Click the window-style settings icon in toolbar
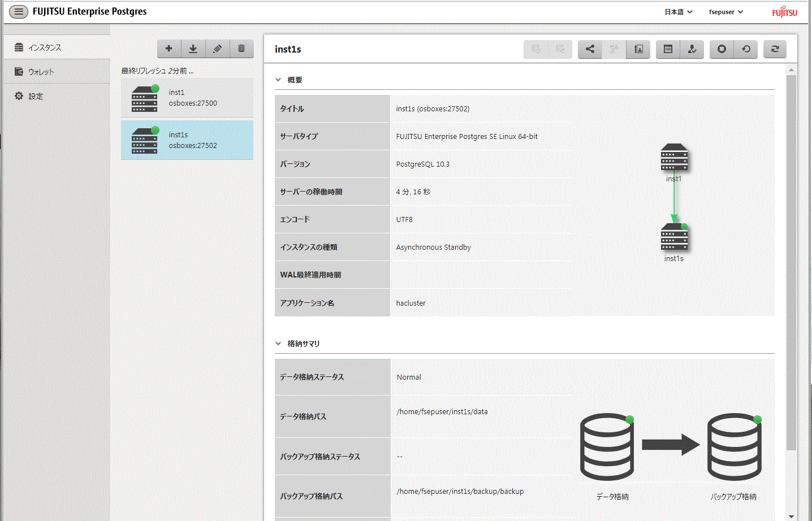Viewport: 812px width, 521px height. [668, 49]
